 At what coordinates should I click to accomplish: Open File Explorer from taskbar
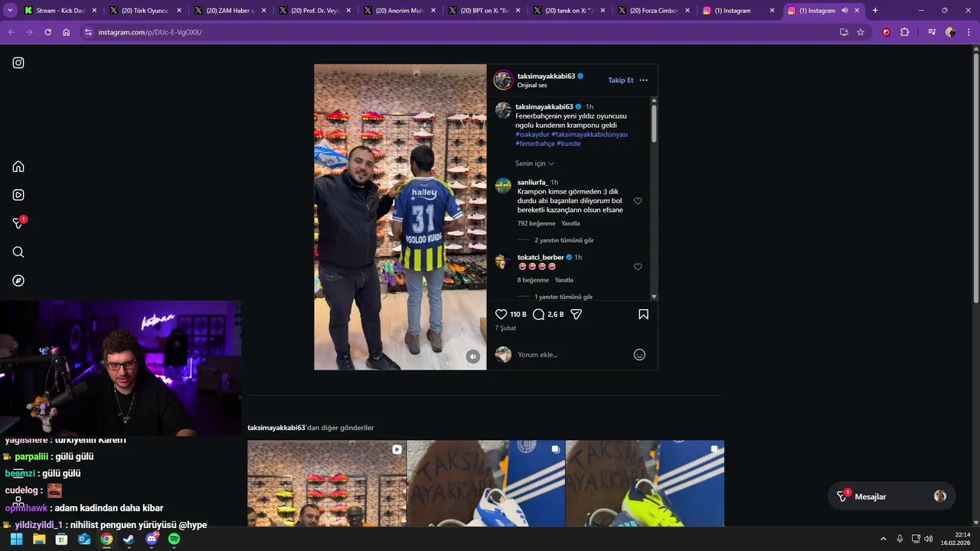(x=39, y=539)
